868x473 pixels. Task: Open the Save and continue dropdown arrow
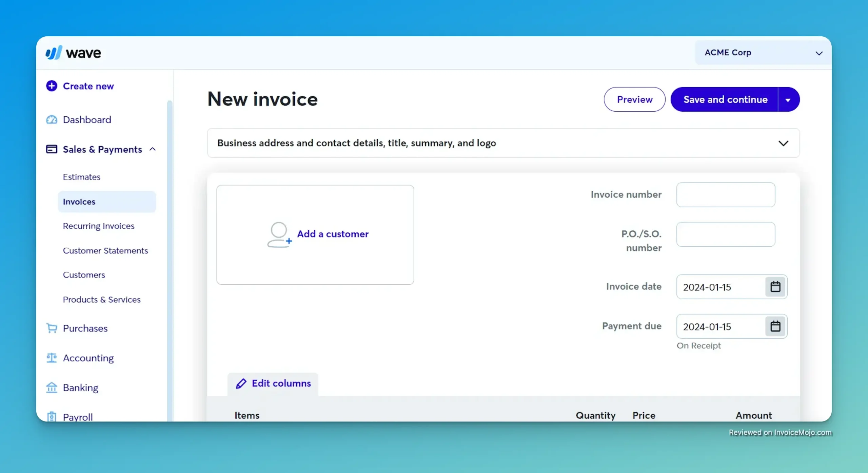(x=788, y=99)
